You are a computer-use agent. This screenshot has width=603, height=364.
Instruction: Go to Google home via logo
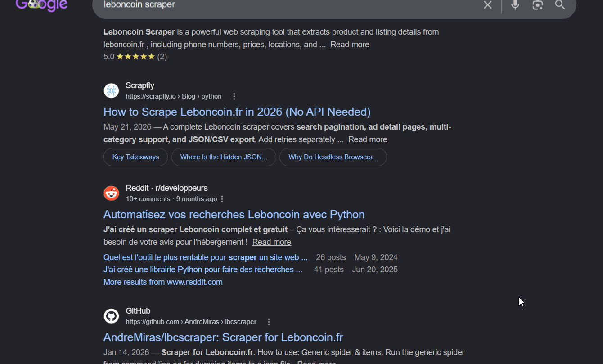click(41, 5)
